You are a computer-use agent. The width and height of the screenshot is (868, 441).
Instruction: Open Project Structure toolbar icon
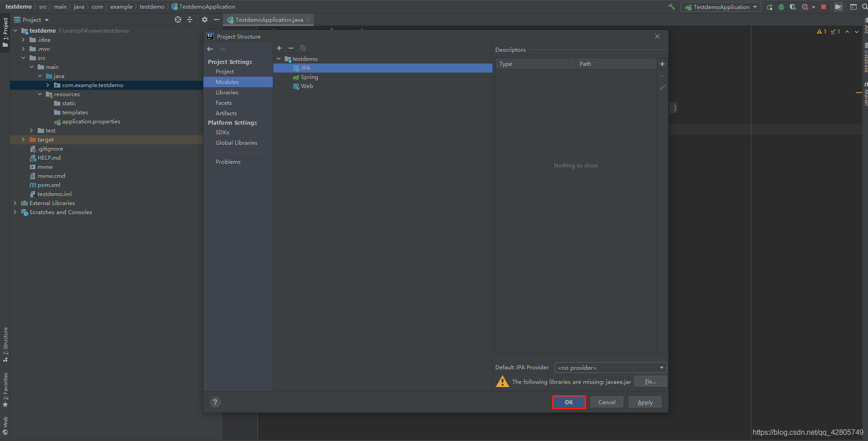point(838,7)
